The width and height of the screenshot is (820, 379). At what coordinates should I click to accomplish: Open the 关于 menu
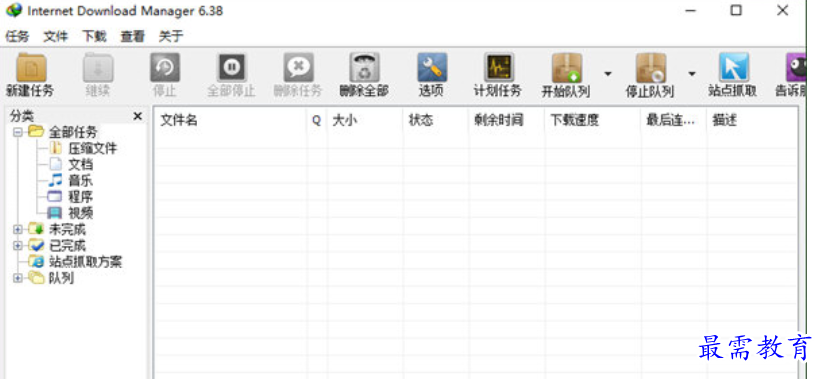click(x=171, y=37)
